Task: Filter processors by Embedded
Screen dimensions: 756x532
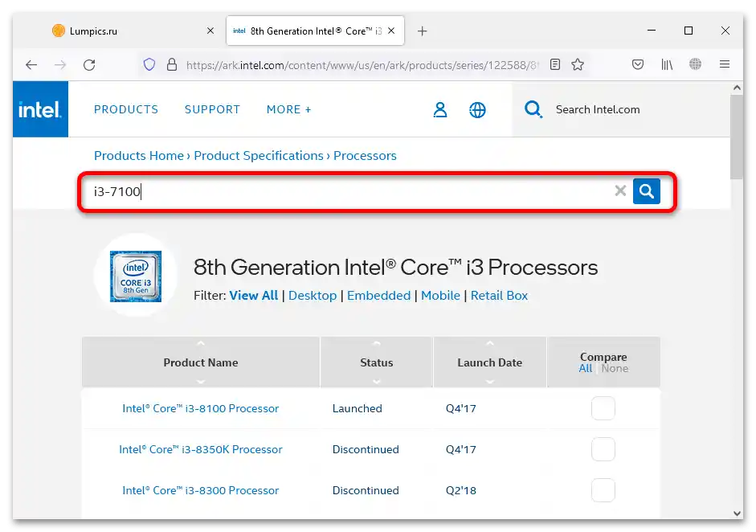Action: (379, 296)
